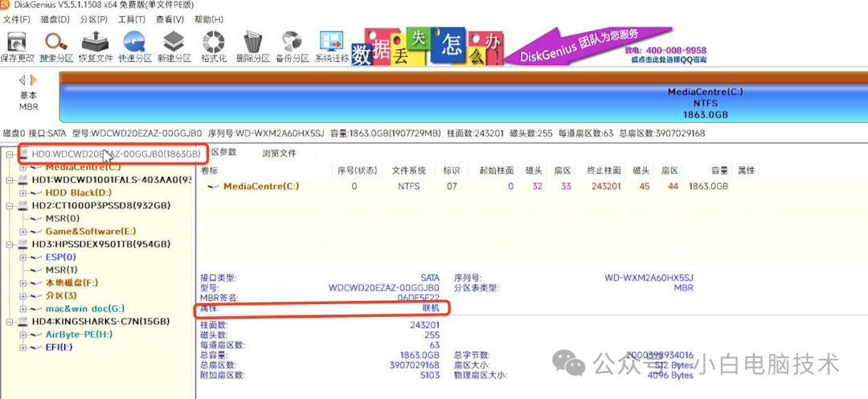Open the Quick Partition (快速分区) tool
Viewport: 868px width, 399px height.
tap(134, 47)
